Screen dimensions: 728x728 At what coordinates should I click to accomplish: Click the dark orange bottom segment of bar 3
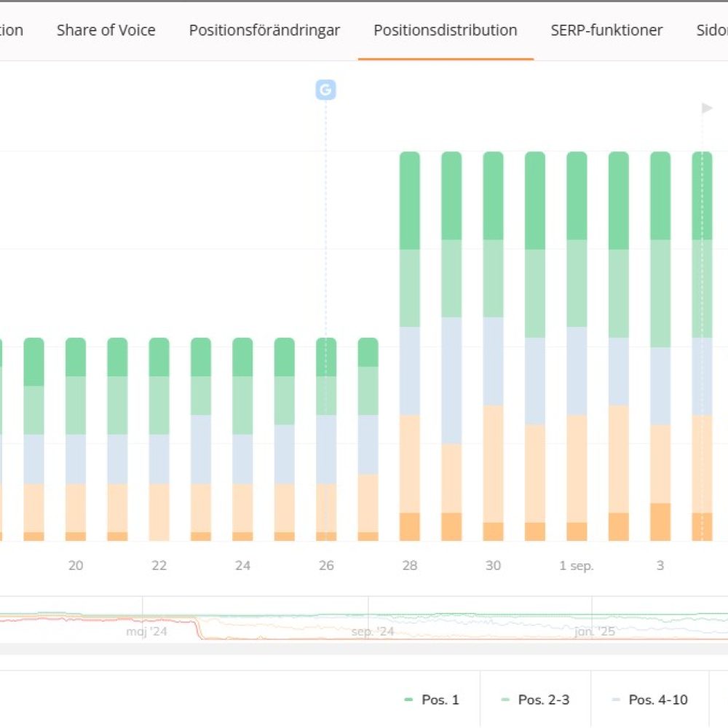coord(660,522)
